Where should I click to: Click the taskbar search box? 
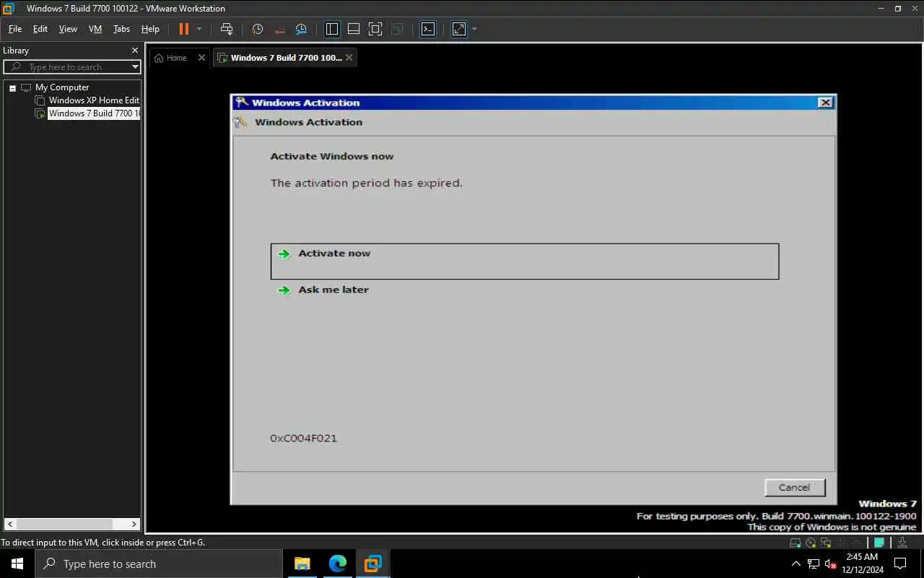tap(159, 564)
